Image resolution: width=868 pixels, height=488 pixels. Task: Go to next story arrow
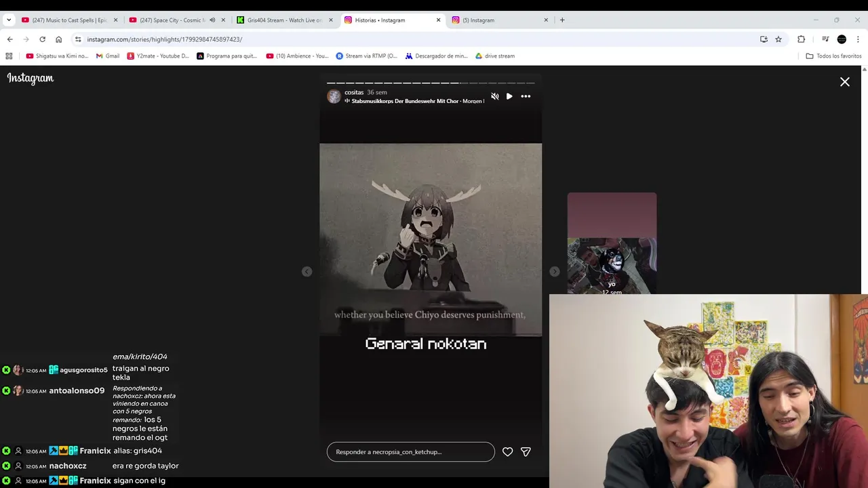[554, 271]
